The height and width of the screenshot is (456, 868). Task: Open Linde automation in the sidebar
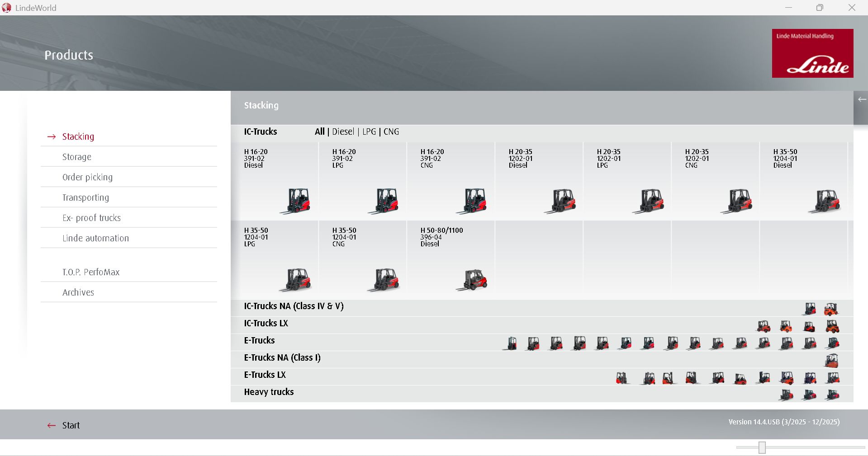(x=95, y=238)
